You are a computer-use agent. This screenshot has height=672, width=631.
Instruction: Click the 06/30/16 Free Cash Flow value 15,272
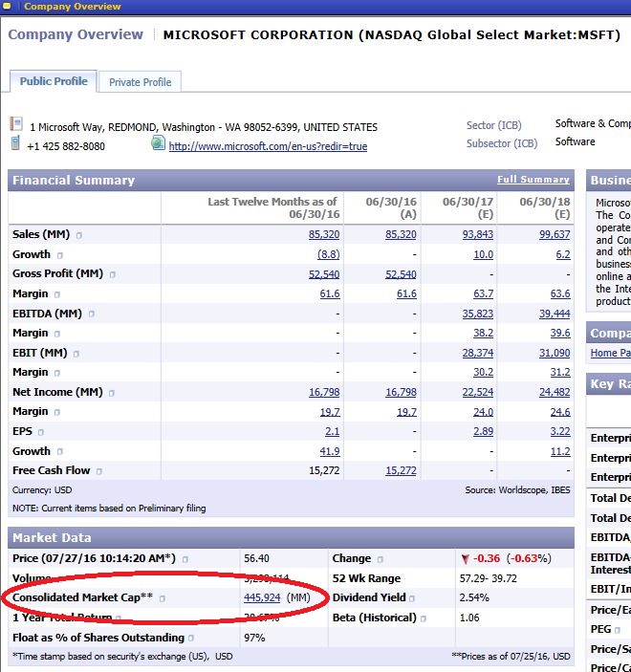401,470
